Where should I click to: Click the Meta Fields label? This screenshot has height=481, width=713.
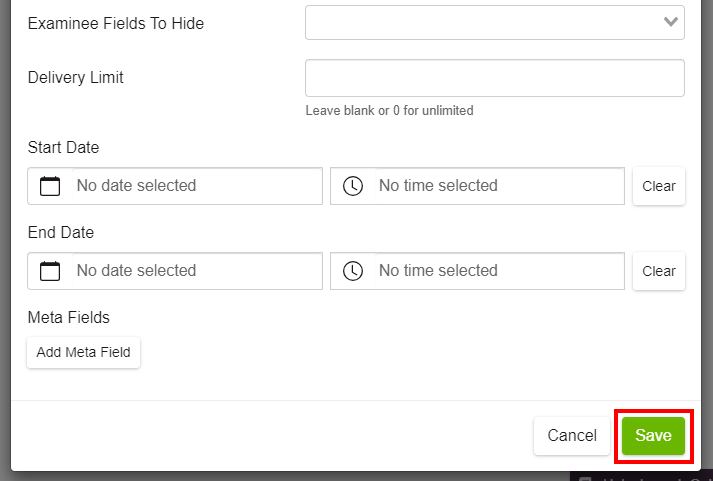[x=69, y=317]
